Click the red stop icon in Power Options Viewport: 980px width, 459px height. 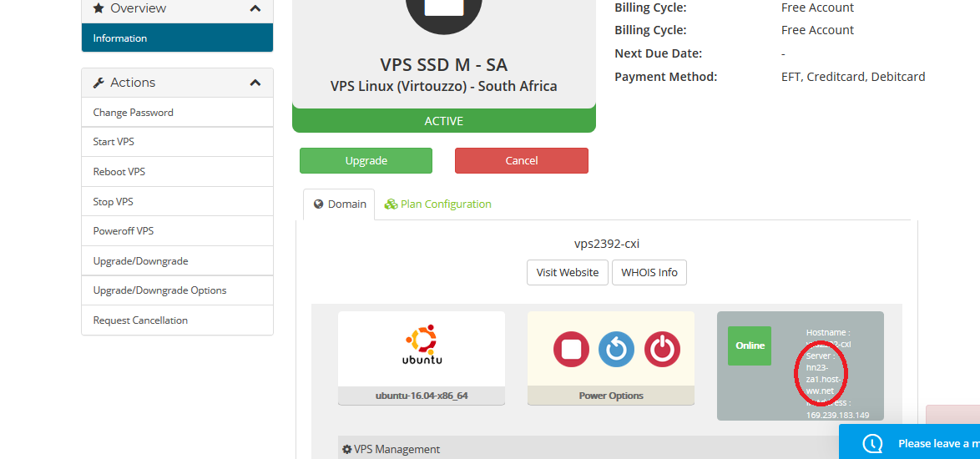[x=571, y=349]
